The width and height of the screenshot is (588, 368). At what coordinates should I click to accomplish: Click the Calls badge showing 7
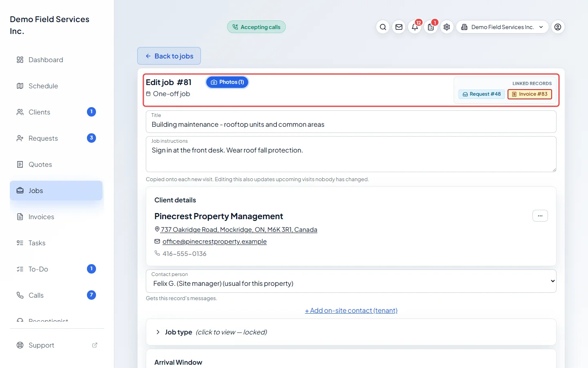91,295
